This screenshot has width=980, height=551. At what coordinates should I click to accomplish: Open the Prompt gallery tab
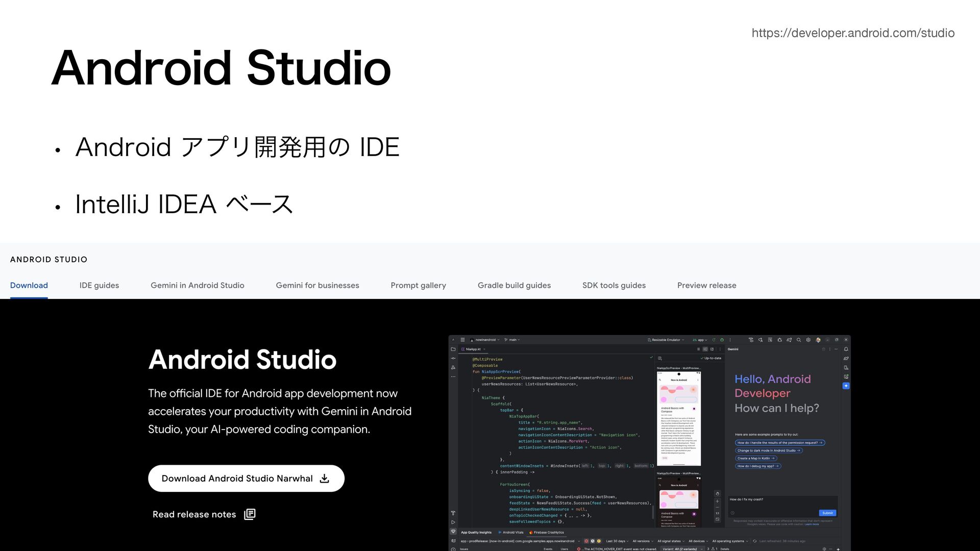click(x=419, y=285)
